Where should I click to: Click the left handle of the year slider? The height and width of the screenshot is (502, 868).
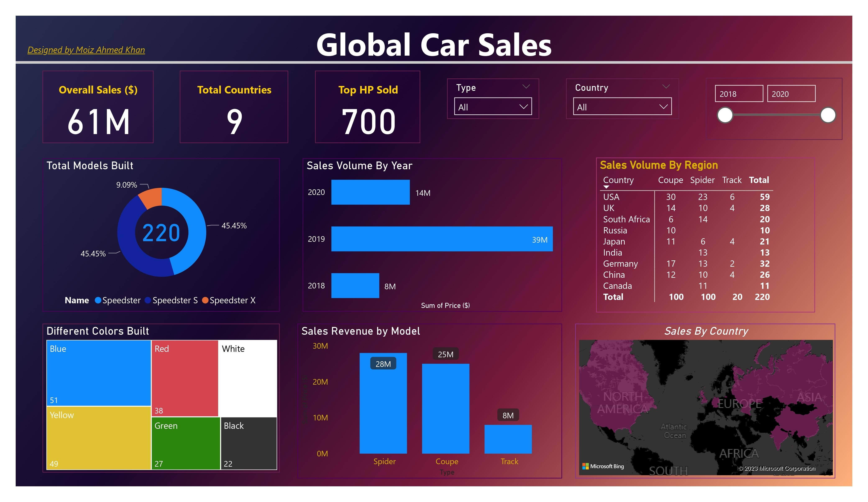coord(726,115)
